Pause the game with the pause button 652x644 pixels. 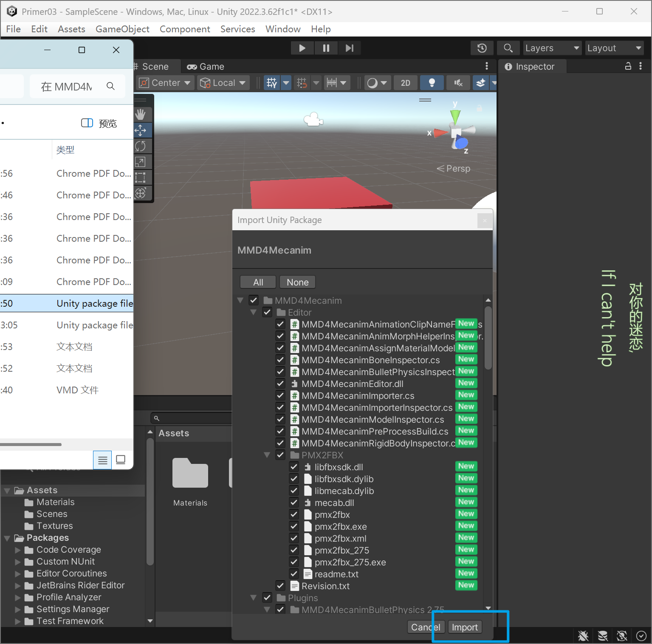[326, 48]
